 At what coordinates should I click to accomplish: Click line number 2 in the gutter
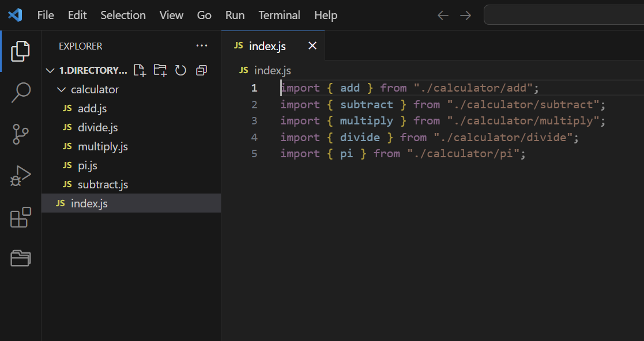(254, 104)
